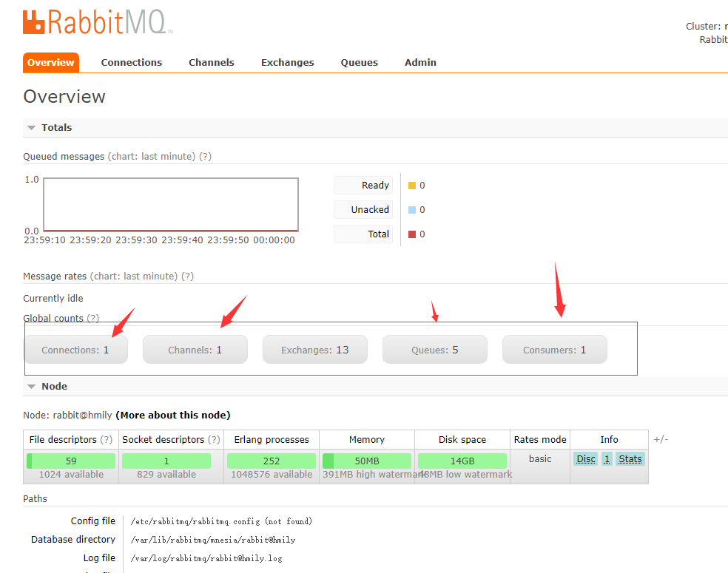Click the Total legend label
The image size is (728, 573).
[363, 234]
